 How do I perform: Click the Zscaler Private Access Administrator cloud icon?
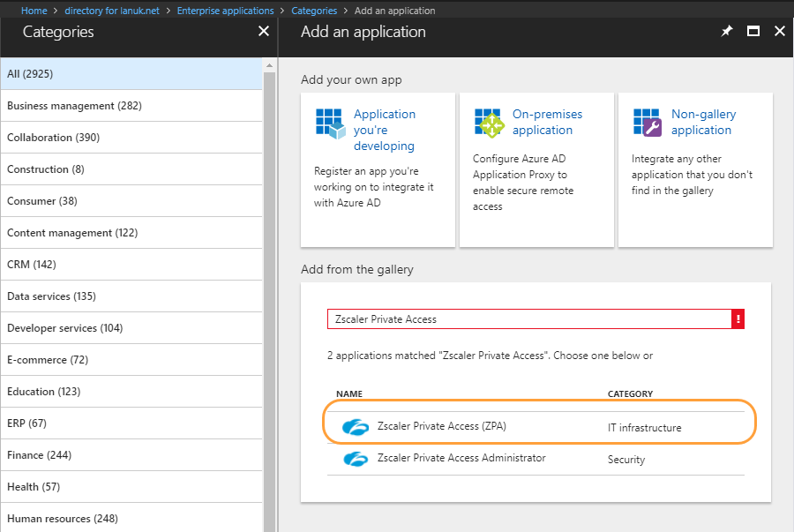click(356, 459)
